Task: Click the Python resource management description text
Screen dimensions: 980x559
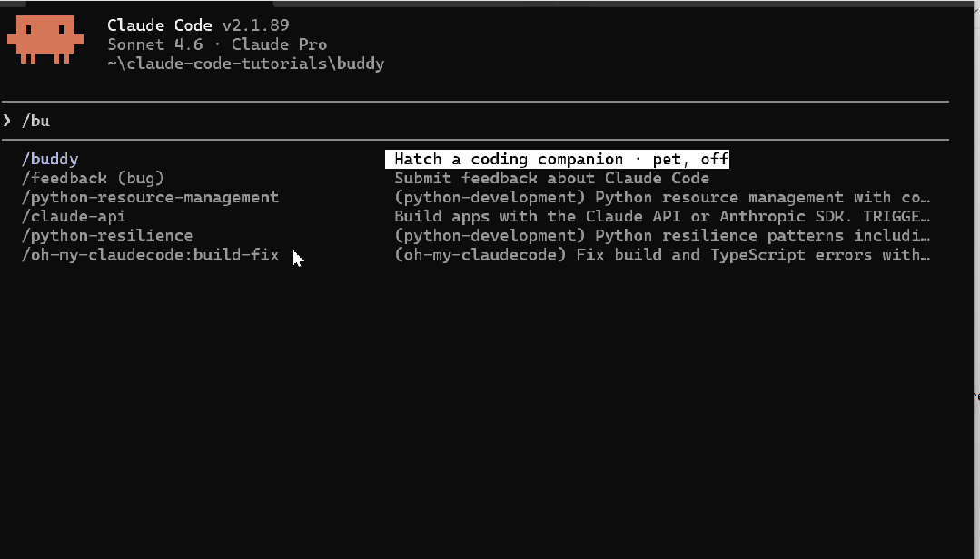Action: click(663, 198)
